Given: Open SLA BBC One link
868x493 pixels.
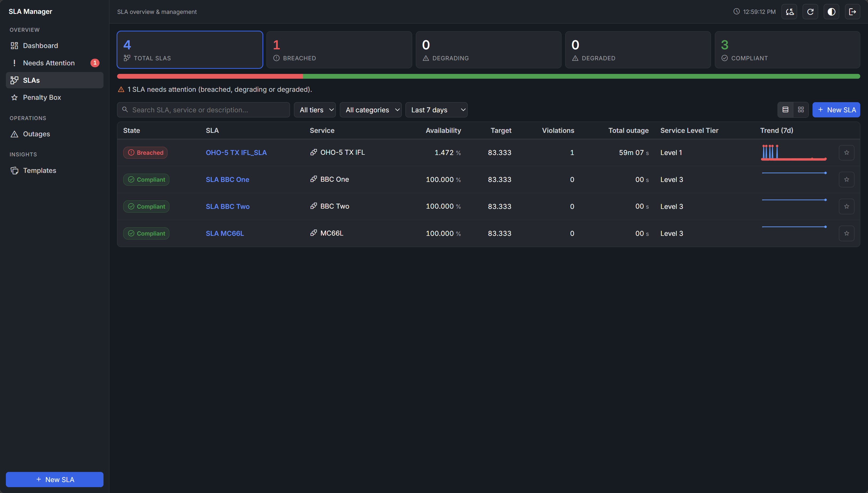Looking at the screenshot, I should tap(227, 180).
